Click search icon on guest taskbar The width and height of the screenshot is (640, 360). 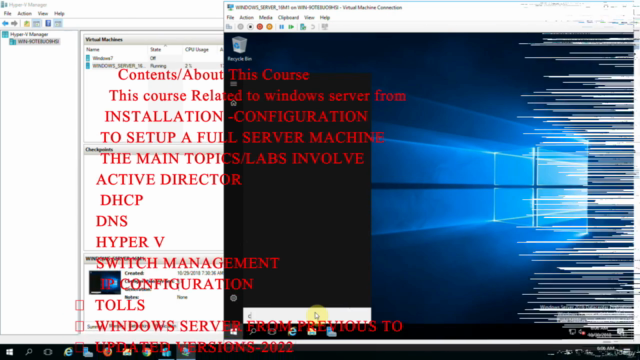click(x=253, y=331)
